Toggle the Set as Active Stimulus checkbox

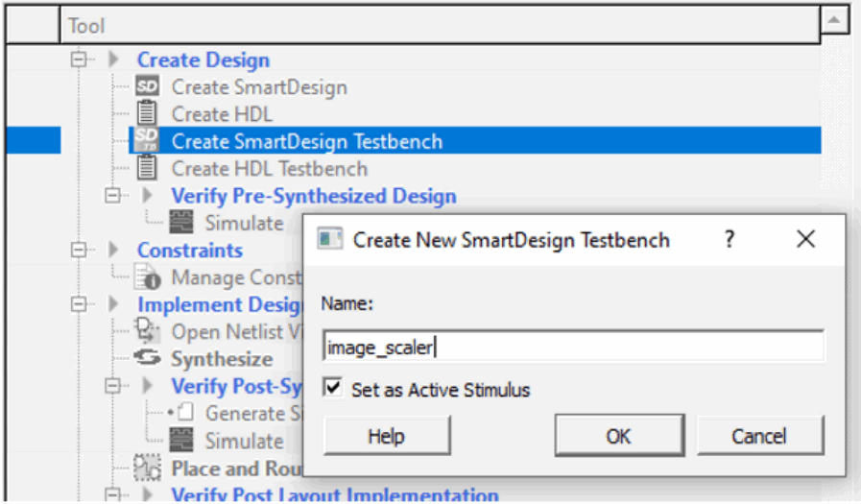click(x=333, y=388)
